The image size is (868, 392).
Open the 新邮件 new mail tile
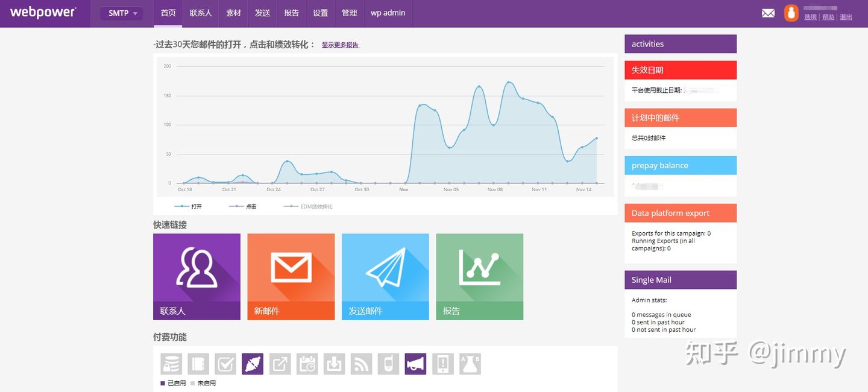coord(291,277)
